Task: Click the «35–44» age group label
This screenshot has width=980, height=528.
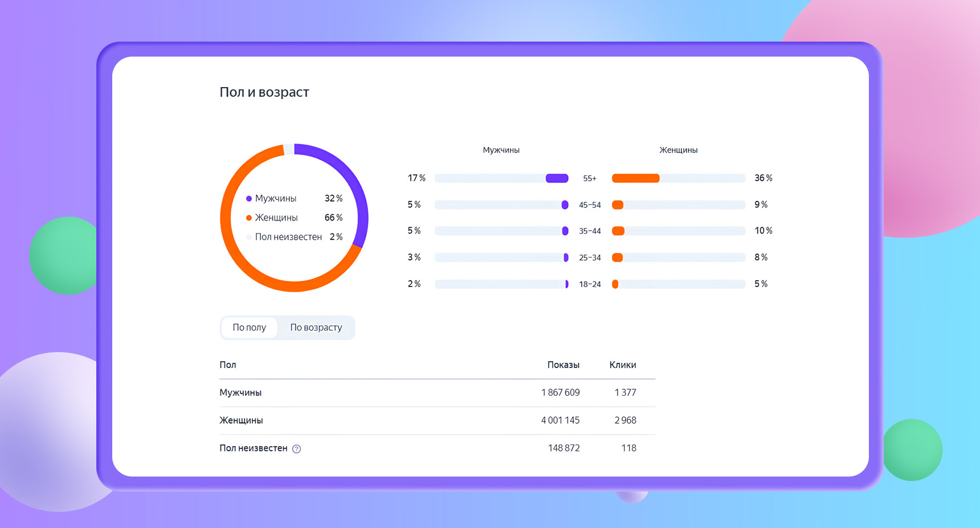Action: 590,231
